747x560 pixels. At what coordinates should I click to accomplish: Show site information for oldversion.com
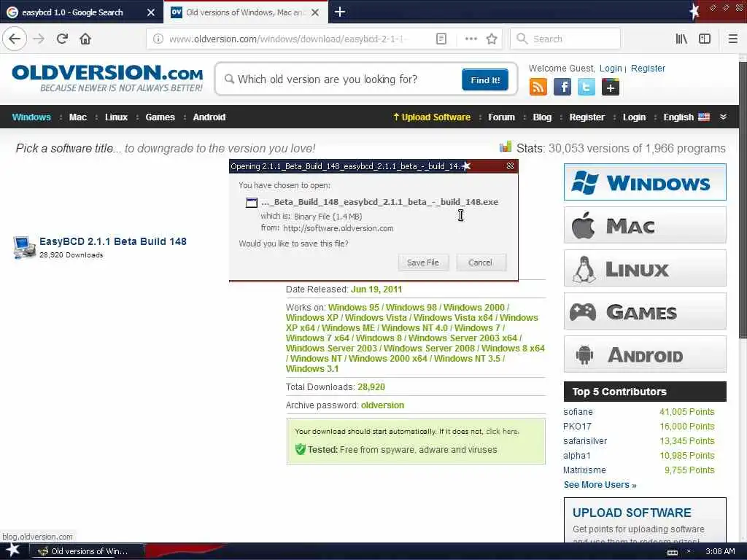158,39
